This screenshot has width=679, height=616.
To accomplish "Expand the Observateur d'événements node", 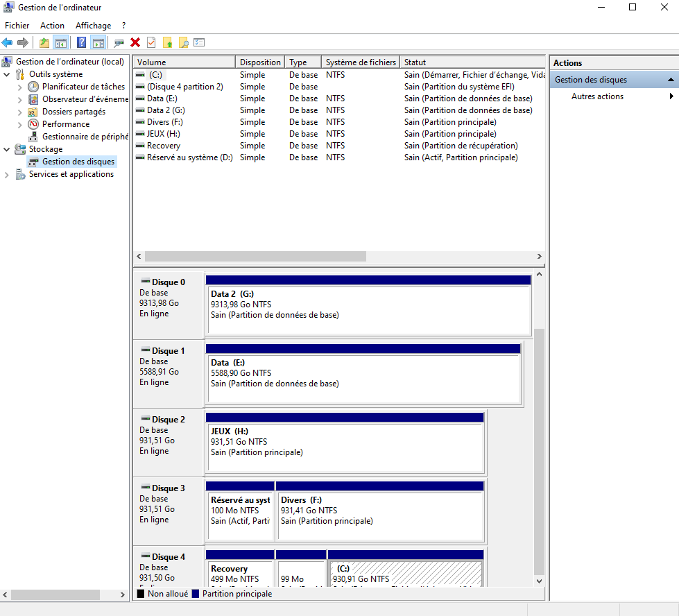I will 19,100.
